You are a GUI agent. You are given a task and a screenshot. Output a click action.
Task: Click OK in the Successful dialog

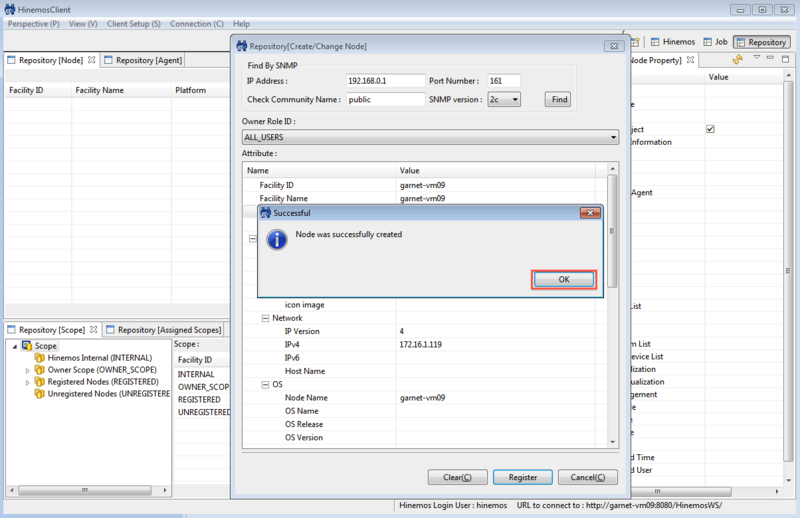point(564,279)
